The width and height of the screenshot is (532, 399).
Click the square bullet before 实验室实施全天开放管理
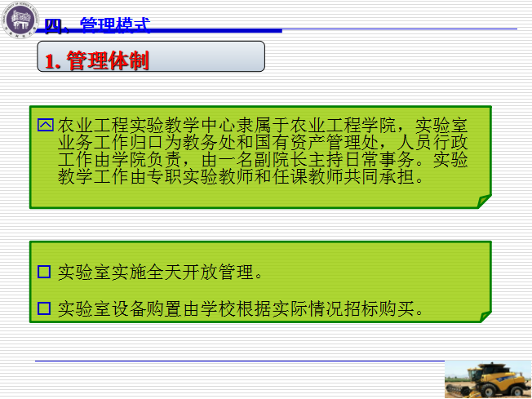(x=45, y=272)
